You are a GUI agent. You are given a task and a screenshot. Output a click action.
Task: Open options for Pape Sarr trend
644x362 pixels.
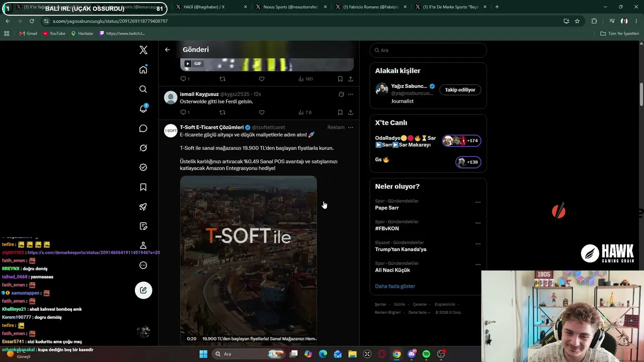[478, 203]
